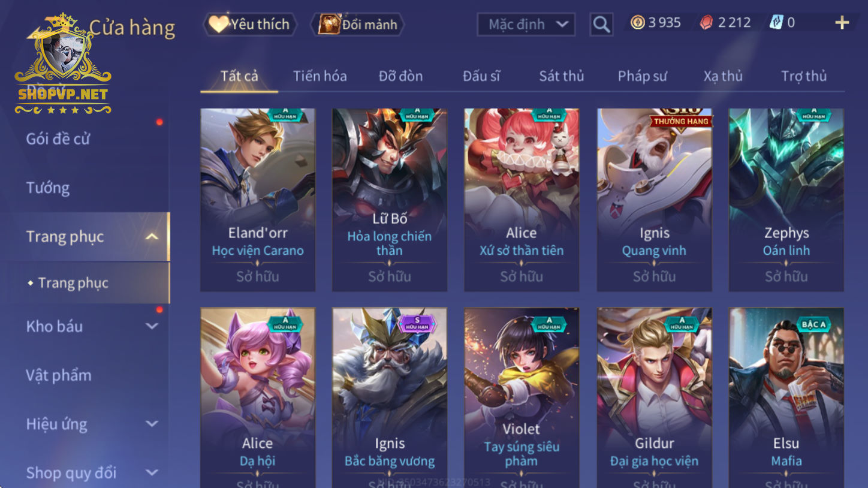The image size is (868, 488).
Task: Open Tướng in the sidebar
Action: point(48,188)
